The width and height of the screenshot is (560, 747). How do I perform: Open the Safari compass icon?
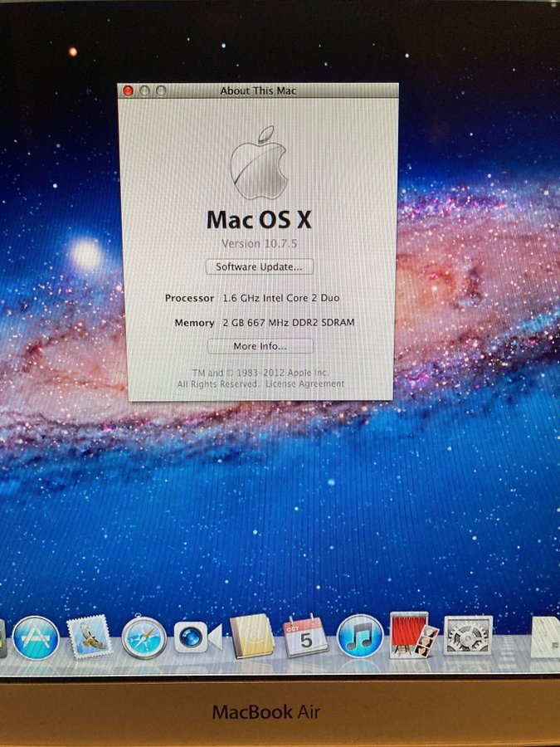[144, 637]
